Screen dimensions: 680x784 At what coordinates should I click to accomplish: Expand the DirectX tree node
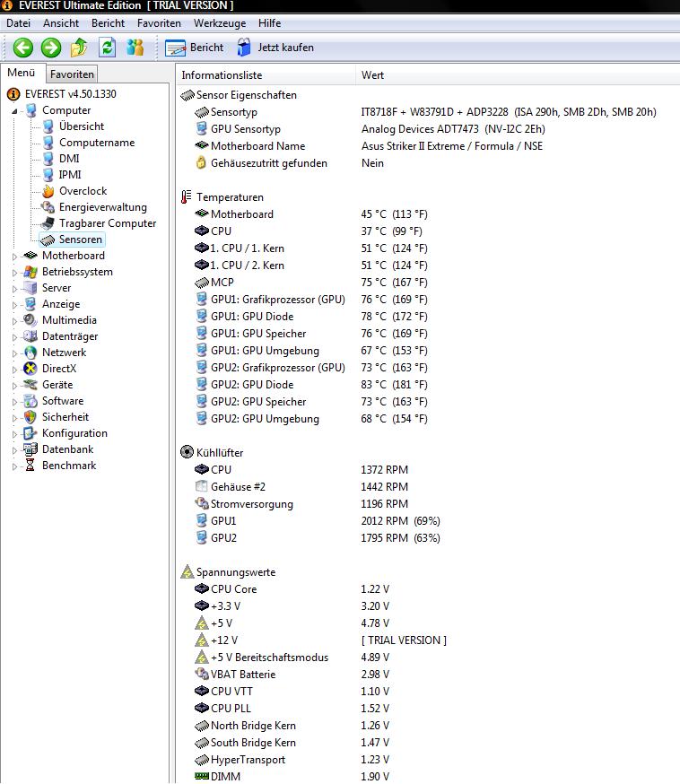14,370
